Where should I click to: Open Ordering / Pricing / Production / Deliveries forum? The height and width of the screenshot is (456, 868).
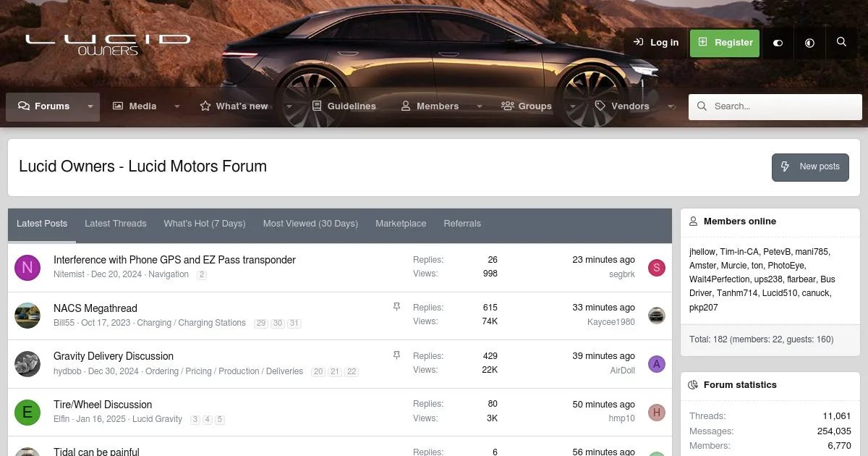(x=224, y=371)
